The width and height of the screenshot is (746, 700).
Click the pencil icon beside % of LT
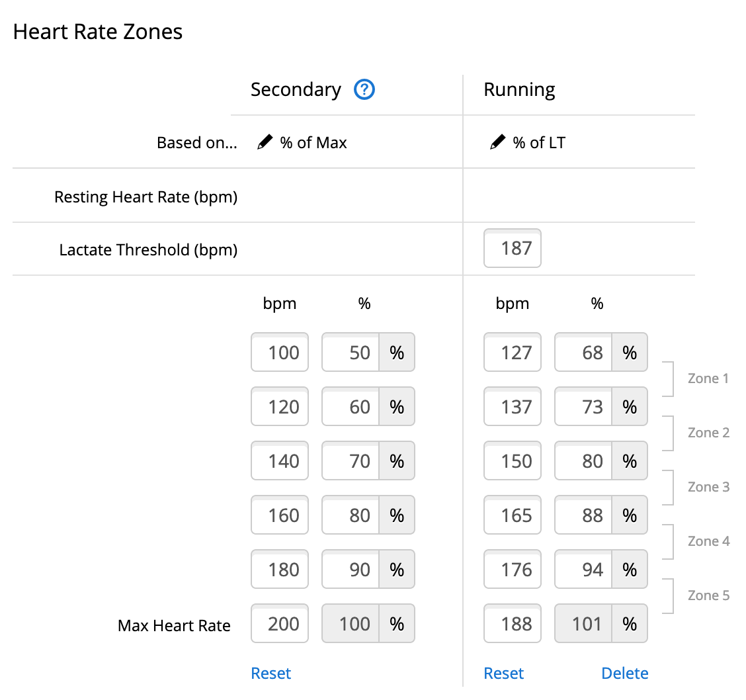click(x=497, y=142)
